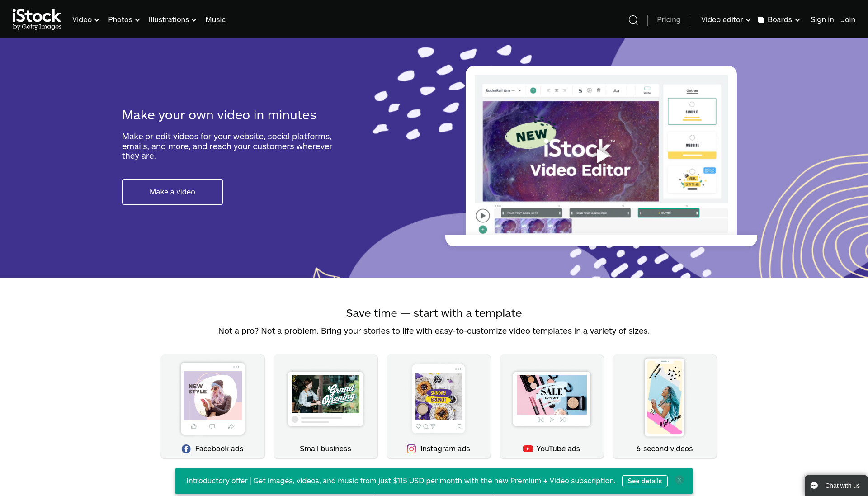Play the iStock Video Editor preview
868x496 pixels.
click(x=602, y=156)
